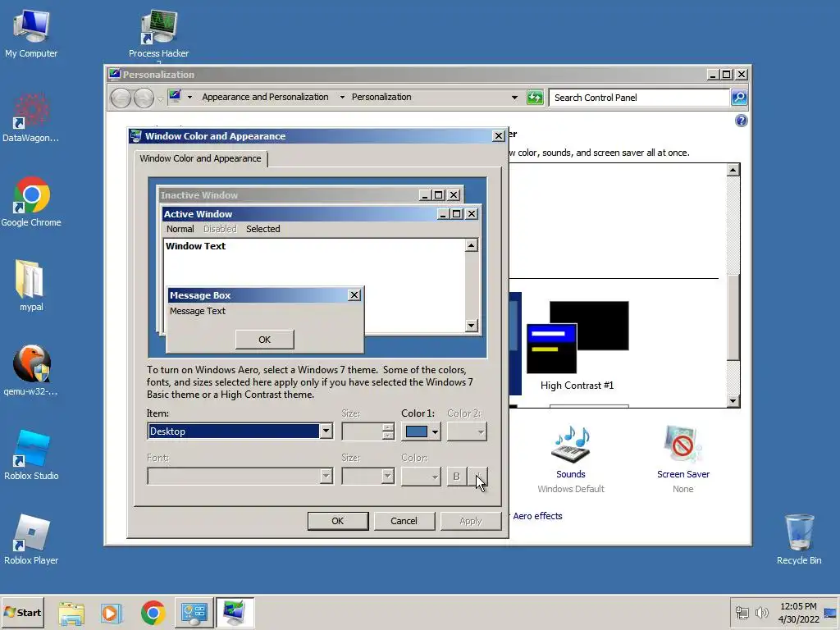The image size is (840, 630).
Task: Open Chrome from the taskbar
Action: click(x=153, y=613)
